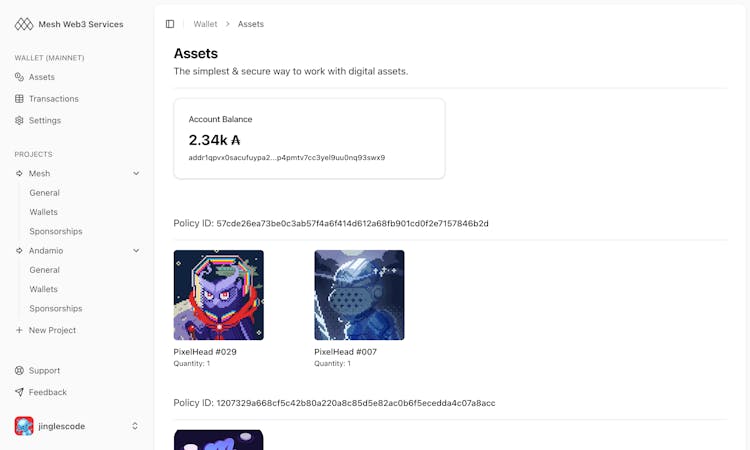This screenshot has width=750, height=450.
Task: Click the Transactions table icon
Action: (x=19, y=99)
